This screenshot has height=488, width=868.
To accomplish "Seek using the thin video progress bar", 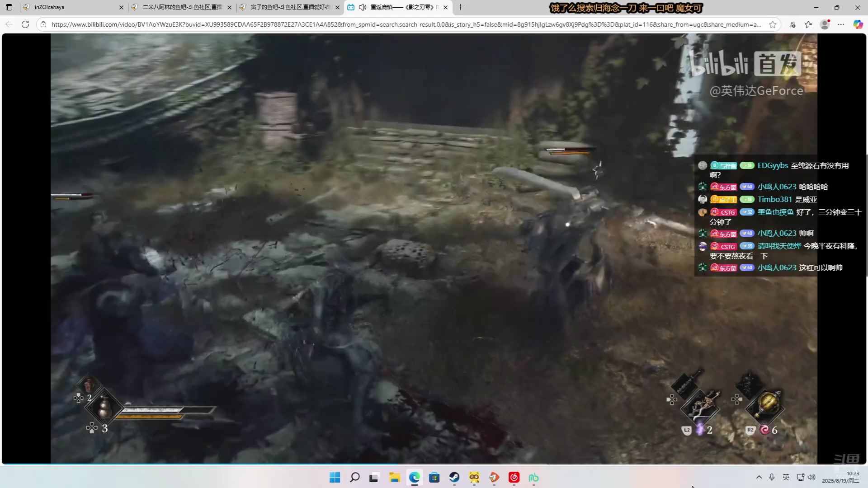I will coord(434,464).
